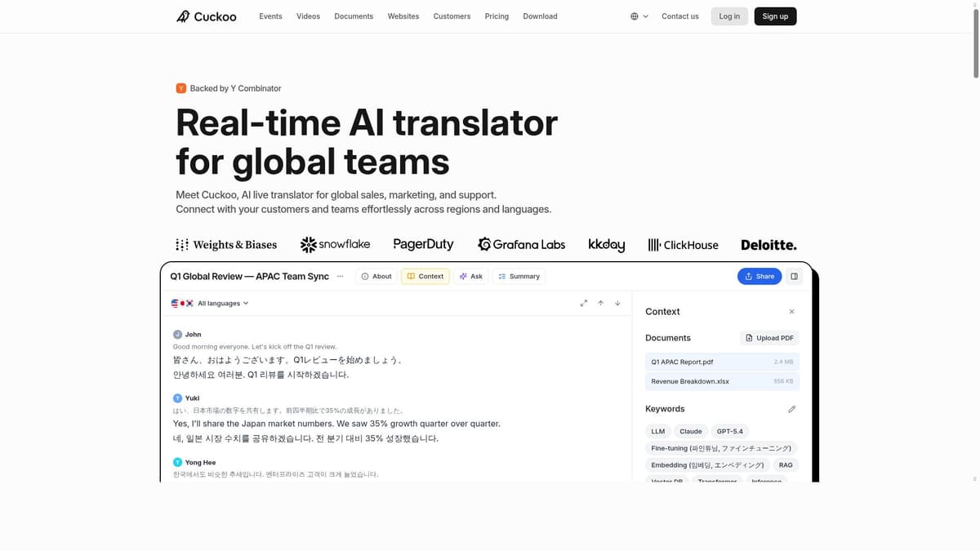The height and width of the screenshot is (551, 980).
Task: Go to Customers page
Action: coord(452,16)
